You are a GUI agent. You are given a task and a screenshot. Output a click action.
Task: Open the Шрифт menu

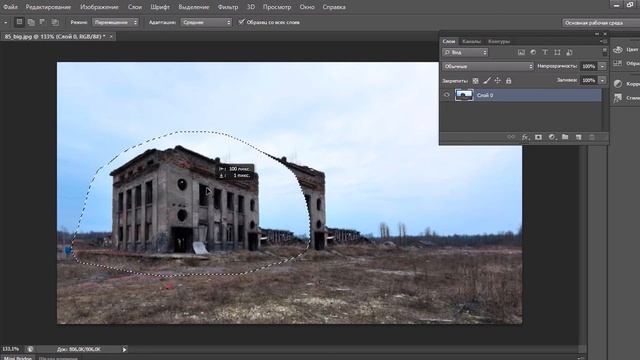click(160, 7)
